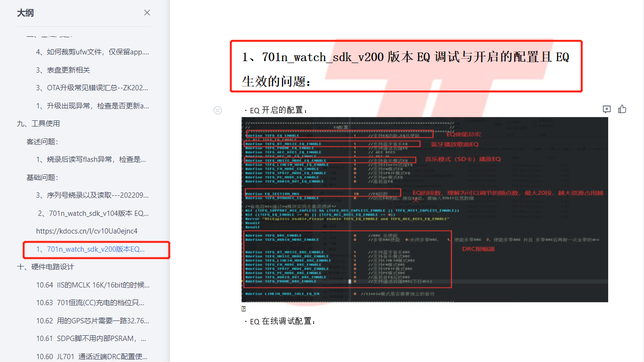644x362 pixels.
Task: Jump to 10.63 701恒流(CC)充电 entry
Action: [x=90, y=303]
